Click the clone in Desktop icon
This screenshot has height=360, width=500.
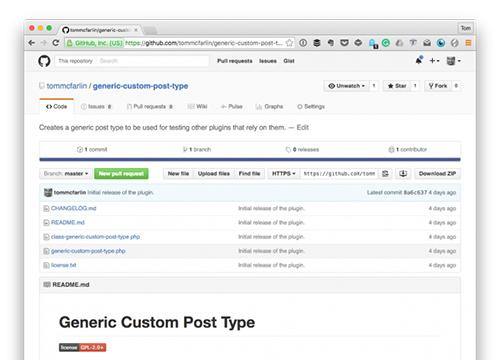(403, 174)
